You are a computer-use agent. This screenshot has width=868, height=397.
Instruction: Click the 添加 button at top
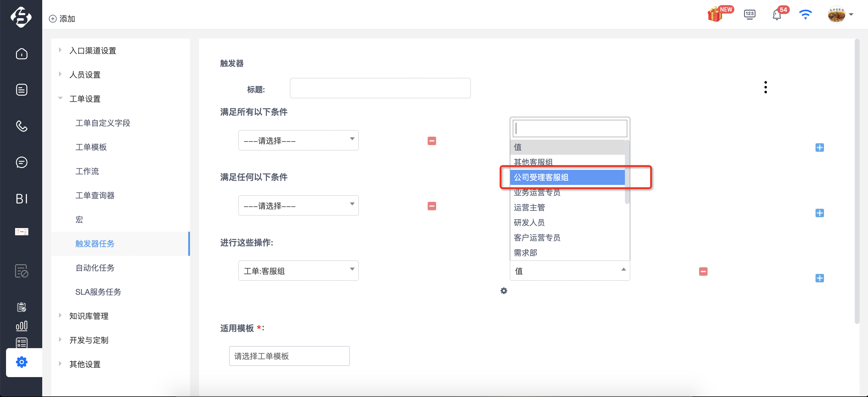[x=62, y=18]
